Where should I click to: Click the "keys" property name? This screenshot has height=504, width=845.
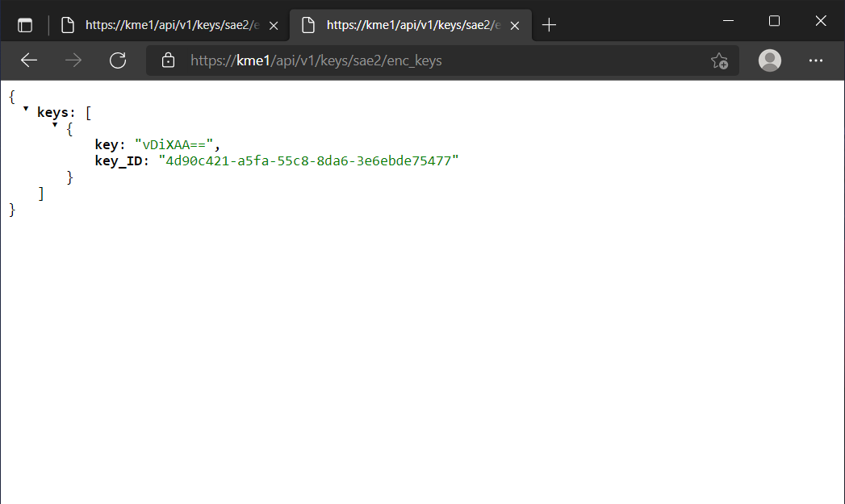(52, 113)
